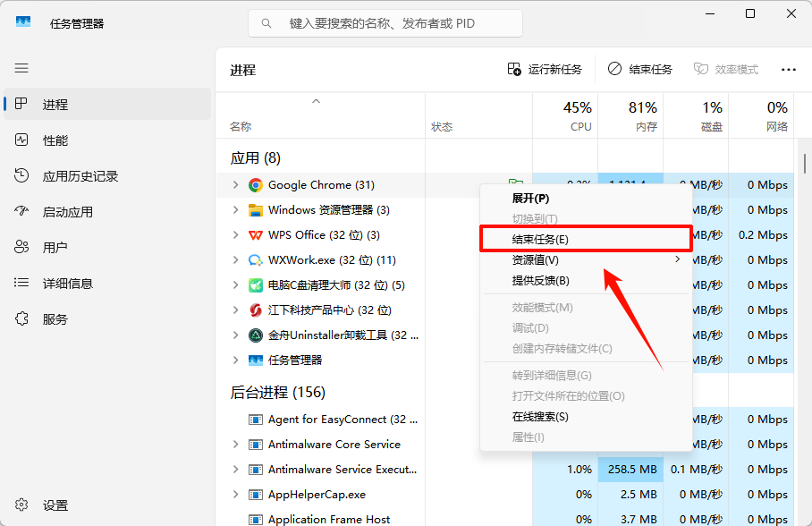Open the 服务 services page
812x526 pixels.
55,319
